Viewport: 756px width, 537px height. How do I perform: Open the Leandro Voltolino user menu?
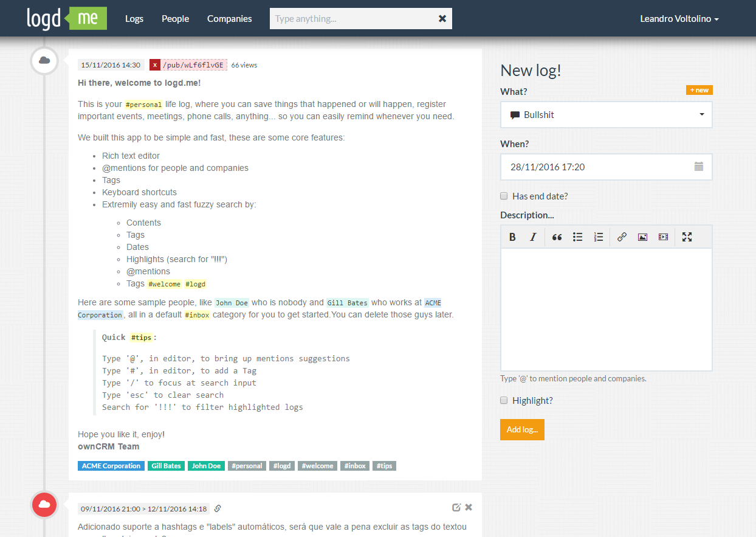[679, 19]
